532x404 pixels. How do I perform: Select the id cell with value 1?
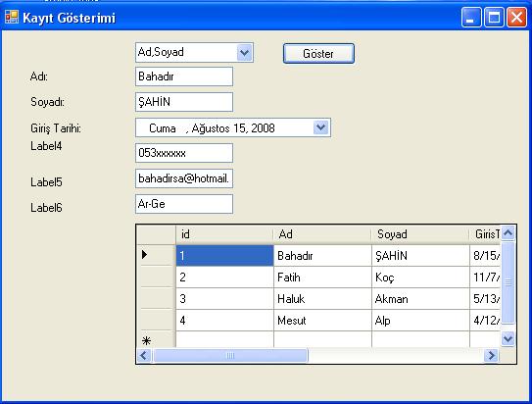click(224, 255)
